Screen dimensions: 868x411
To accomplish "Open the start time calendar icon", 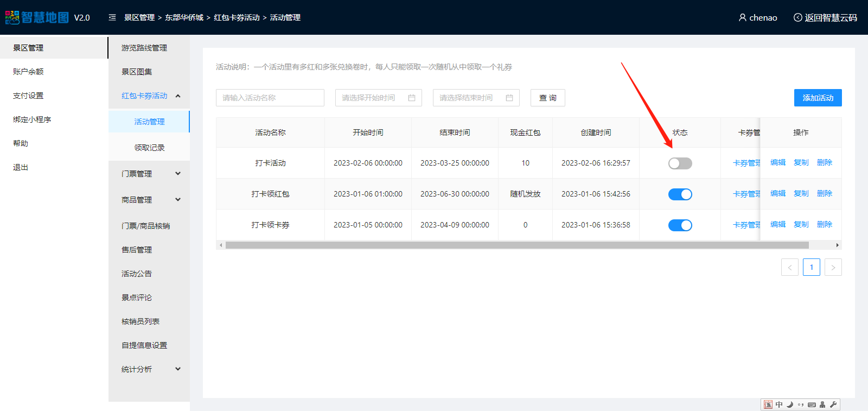I will 412,98.
